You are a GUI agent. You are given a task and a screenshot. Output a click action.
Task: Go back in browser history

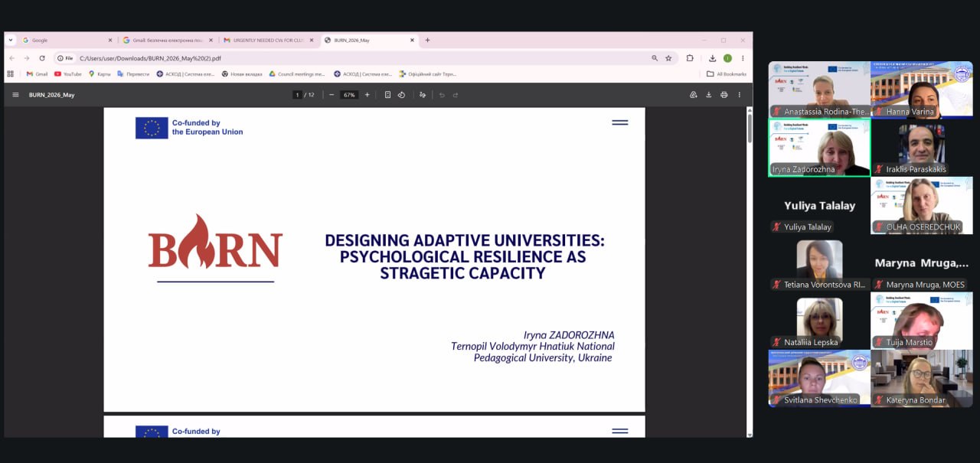(11, 58)
